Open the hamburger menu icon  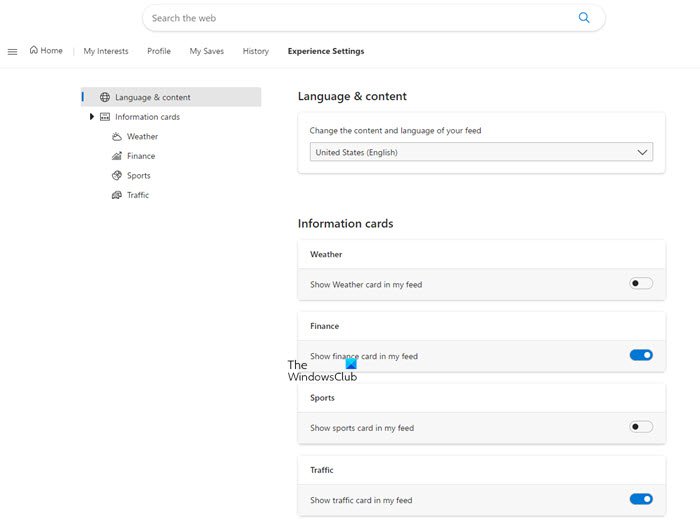pyautogui.click(x=12, y=52)
